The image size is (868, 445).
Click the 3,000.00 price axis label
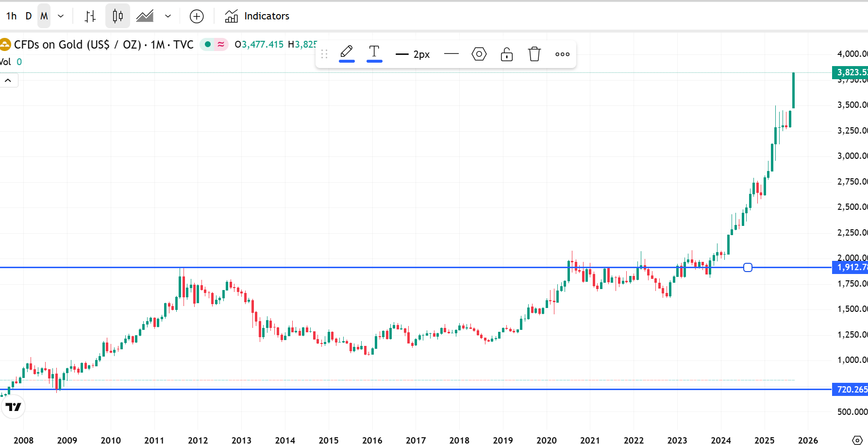(852, 156)
